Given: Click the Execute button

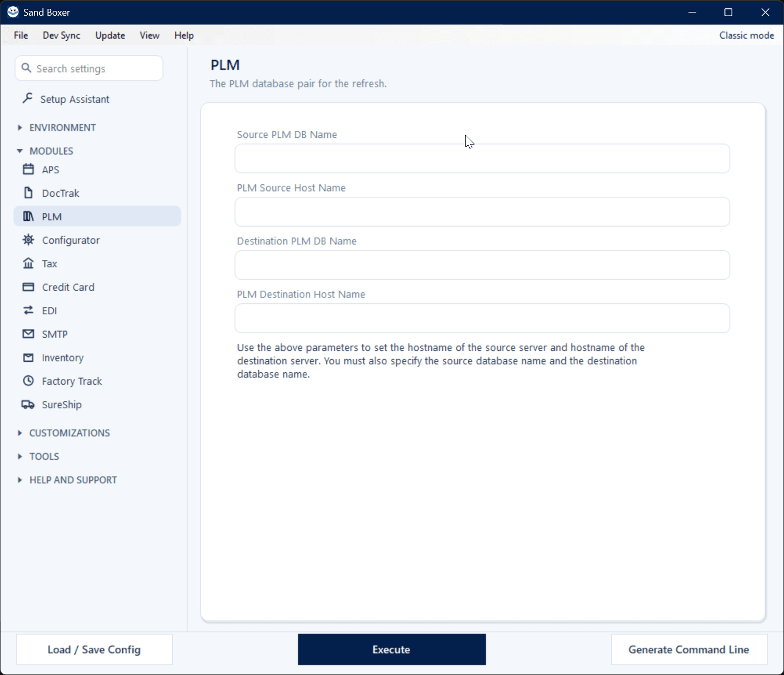Looking at the screenshot, I should 391,649.
